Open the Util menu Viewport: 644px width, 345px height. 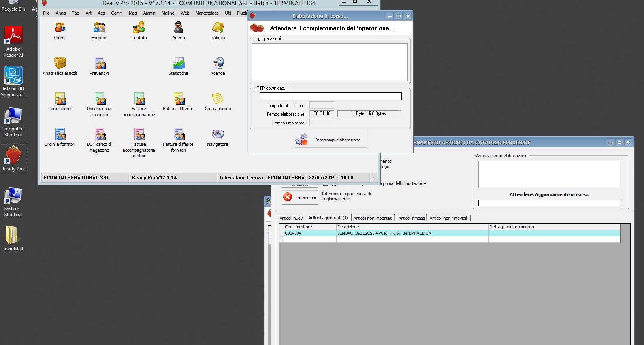[228, 13]
